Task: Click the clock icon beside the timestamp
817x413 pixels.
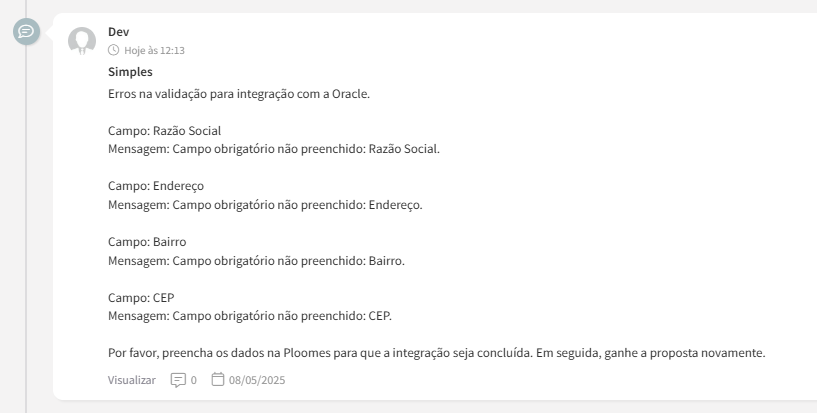Action: (113, 49)
